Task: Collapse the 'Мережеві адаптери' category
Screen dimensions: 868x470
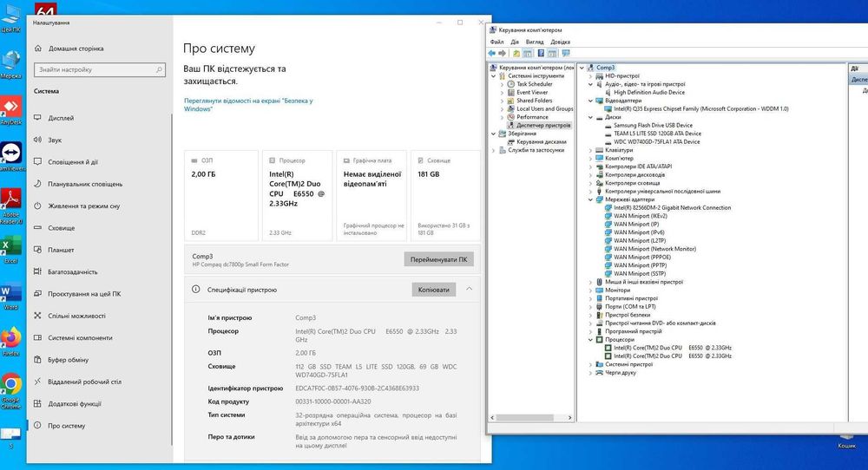Action: coord(590,199)
